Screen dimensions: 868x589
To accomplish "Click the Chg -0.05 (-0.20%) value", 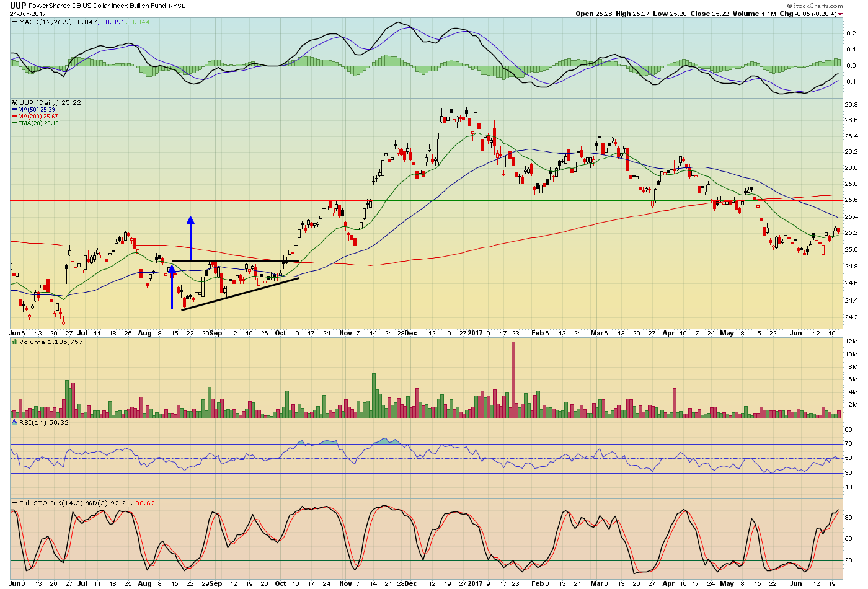I will (x=817, y=14).
